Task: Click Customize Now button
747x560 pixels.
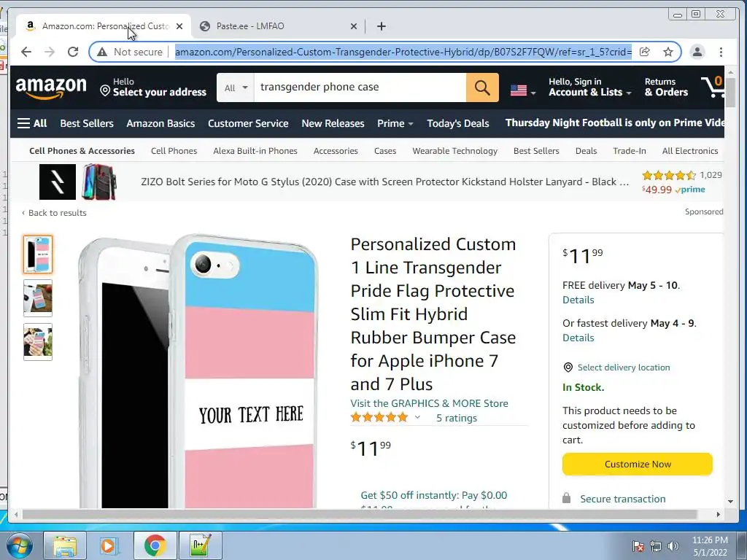Action: coord(638,464)
